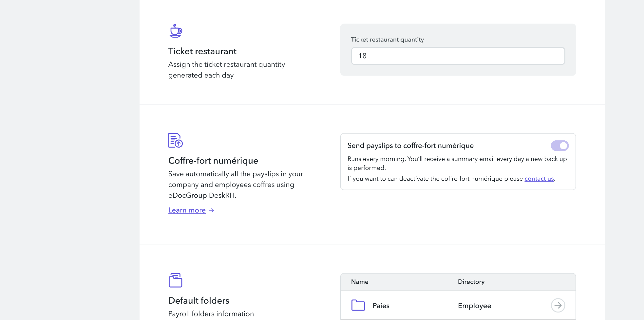Focus the Ticket restaurant quantity field
This screenshot has width=644, height=320.
pyautogui.click(x=458, y=56)
